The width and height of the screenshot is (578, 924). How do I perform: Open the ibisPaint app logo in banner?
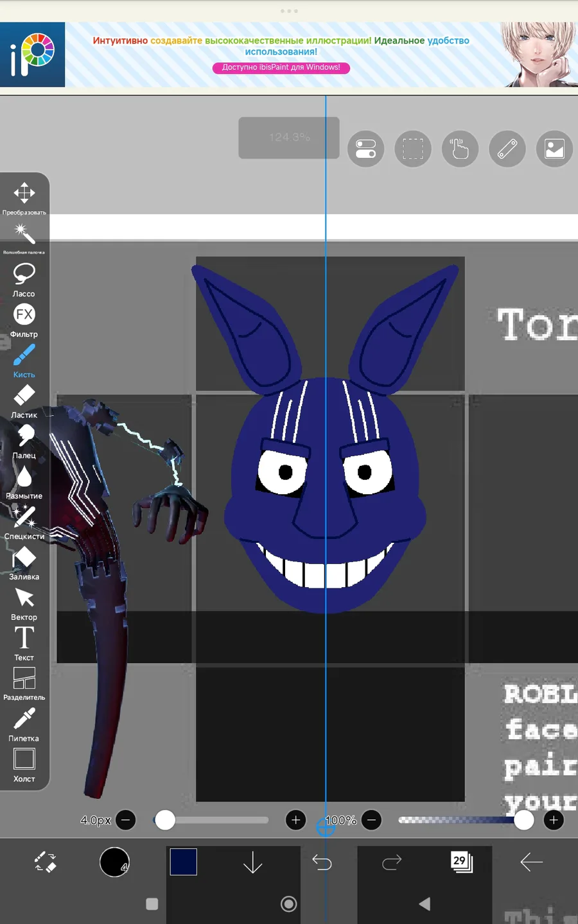[x=32, y=55]
